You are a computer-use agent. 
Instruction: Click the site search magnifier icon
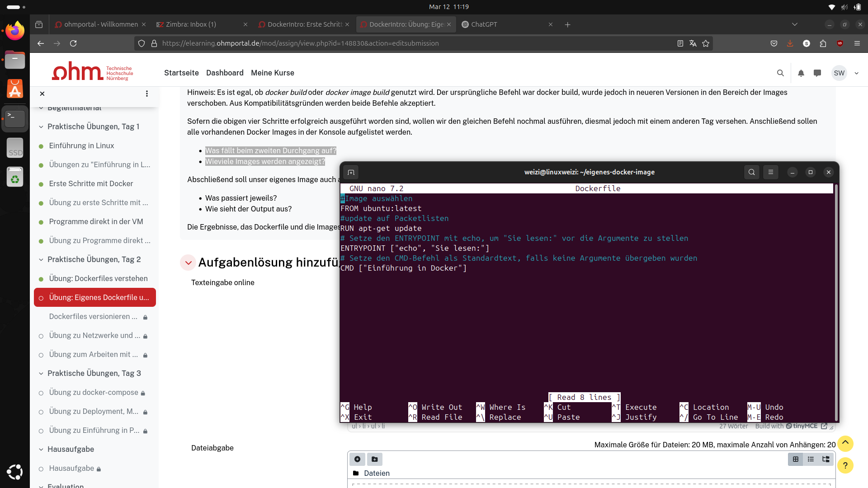(x=780, y=73)
